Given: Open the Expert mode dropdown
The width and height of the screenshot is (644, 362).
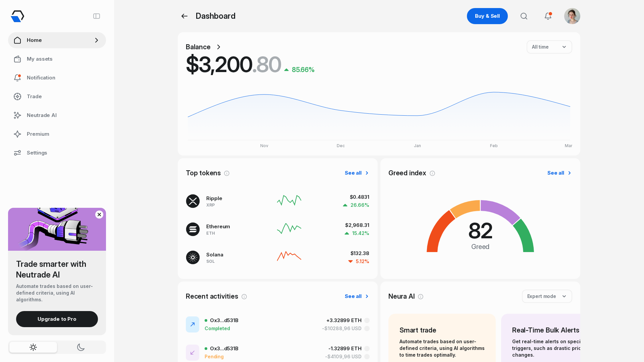Looking at the screenshot, I should [x=547, y=296].
